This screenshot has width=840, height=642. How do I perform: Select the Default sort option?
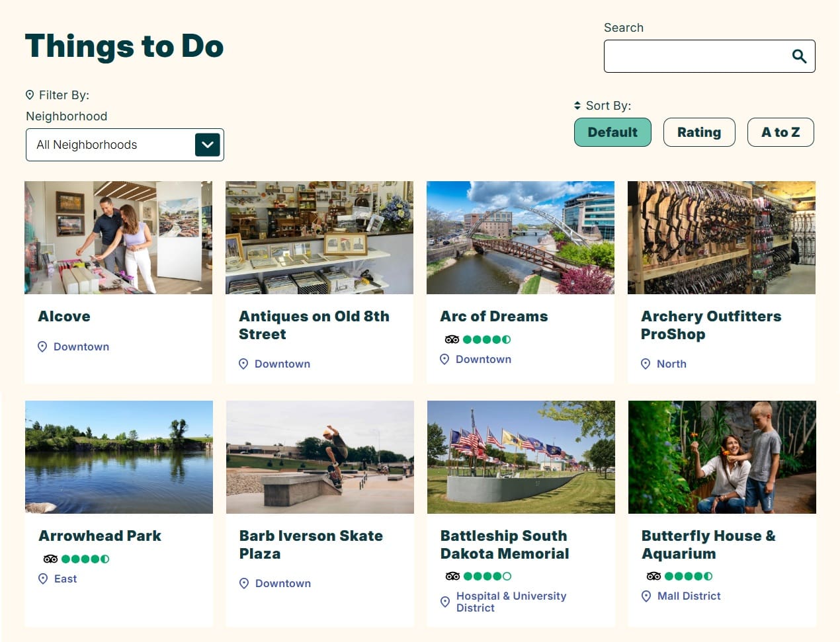pyautogui.click(x=612, y=132)
